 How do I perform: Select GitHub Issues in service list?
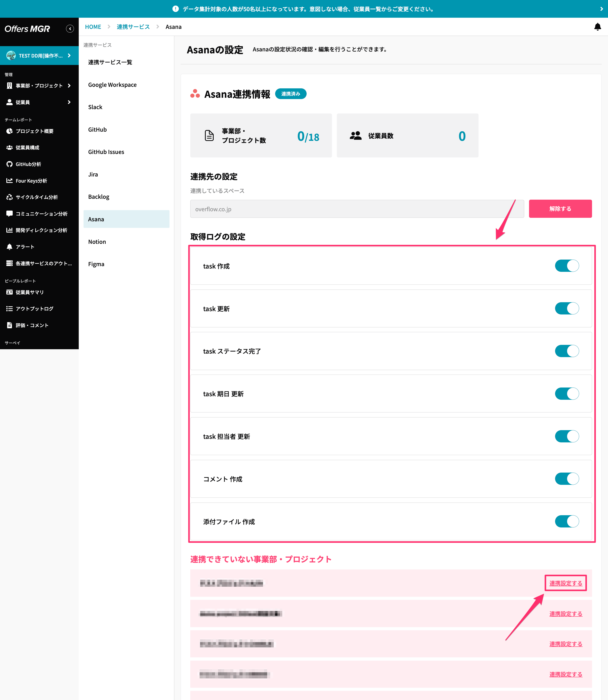point(126,152)
